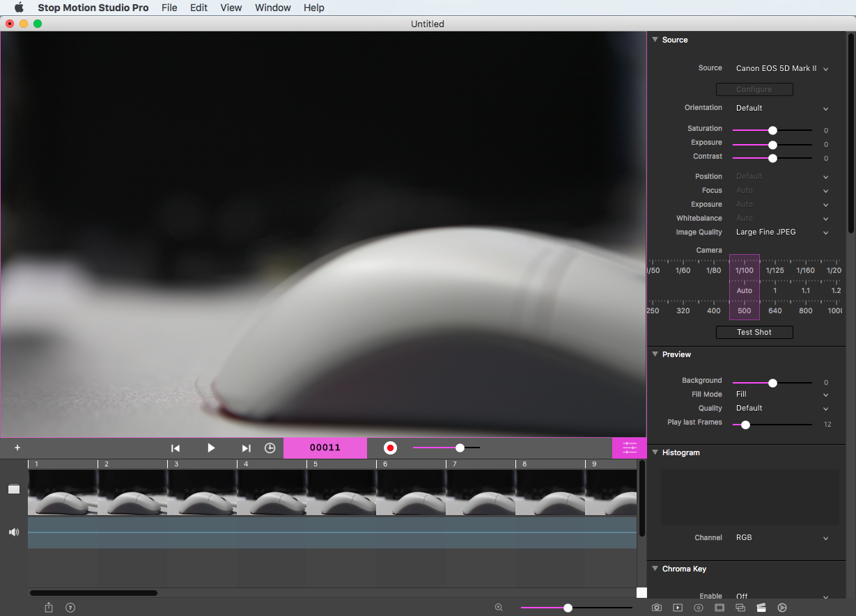Select shutter speed 1/125

click(775, 270)
